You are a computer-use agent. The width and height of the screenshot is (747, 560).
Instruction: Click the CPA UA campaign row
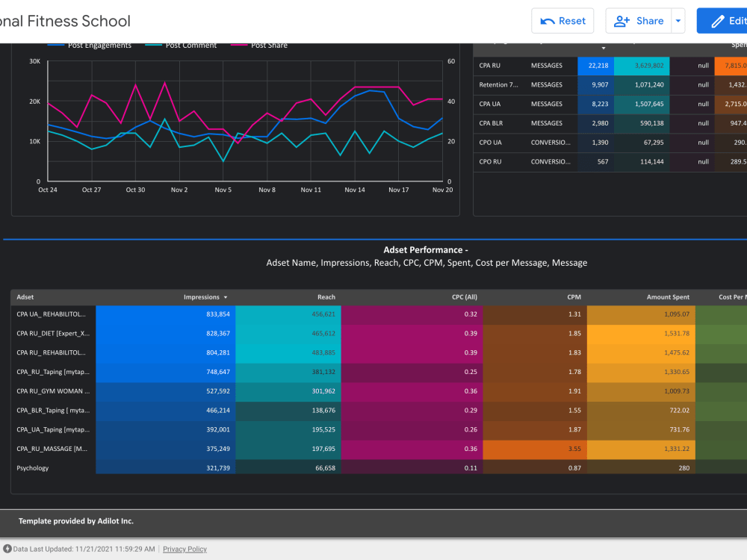(x=610, y=104)
